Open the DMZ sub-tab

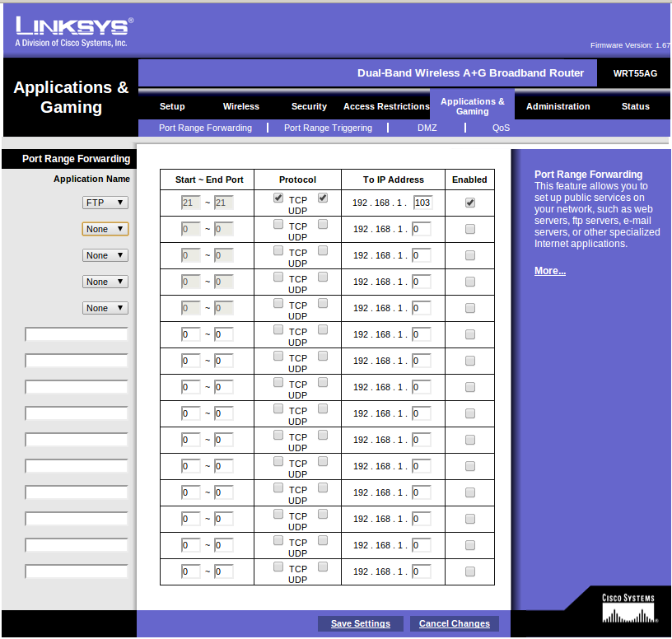point(427,128)
